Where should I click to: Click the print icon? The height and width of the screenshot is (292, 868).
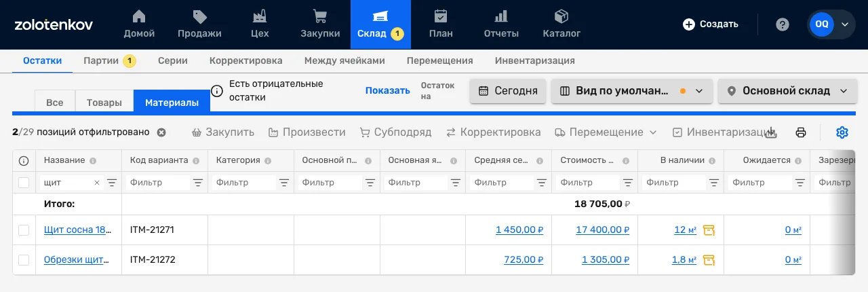[x=801, y=132]
